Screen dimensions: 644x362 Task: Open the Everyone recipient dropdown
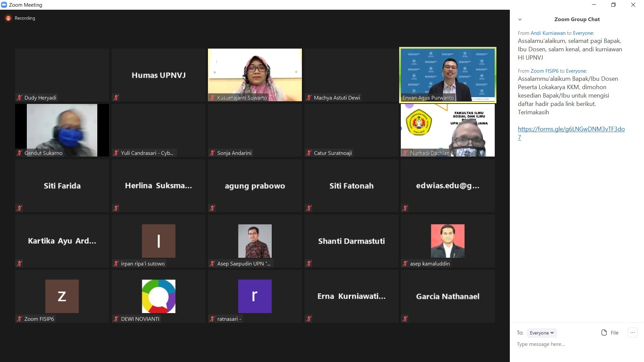coord(542,333)
